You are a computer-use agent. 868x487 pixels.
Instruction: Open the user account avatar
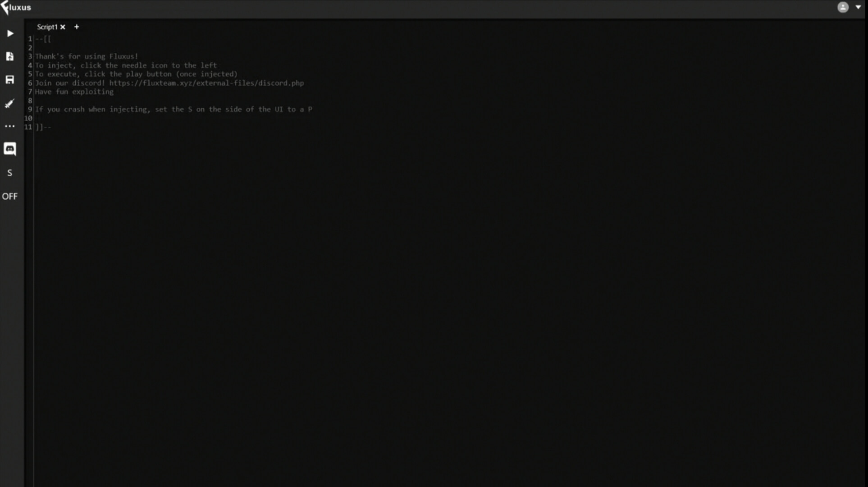pos(843,7)
